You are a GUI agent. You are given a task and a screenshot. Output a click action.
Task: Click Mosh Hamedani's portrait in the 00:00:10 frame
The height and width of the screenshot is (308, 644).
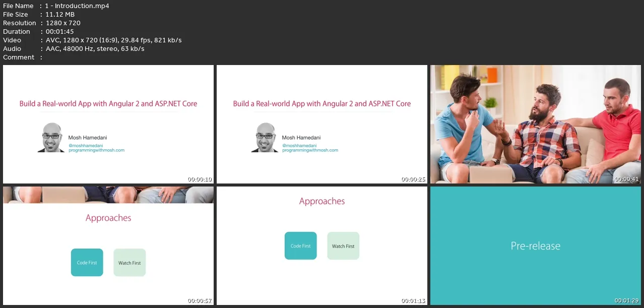click(51, 137)
